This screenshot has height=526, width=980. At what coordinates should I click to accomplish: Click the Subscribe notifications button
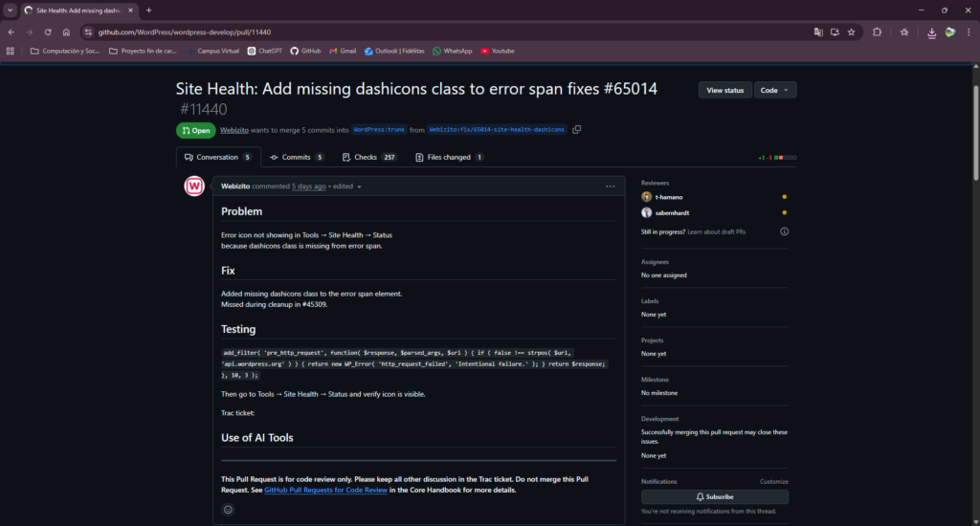pos(714,496)
